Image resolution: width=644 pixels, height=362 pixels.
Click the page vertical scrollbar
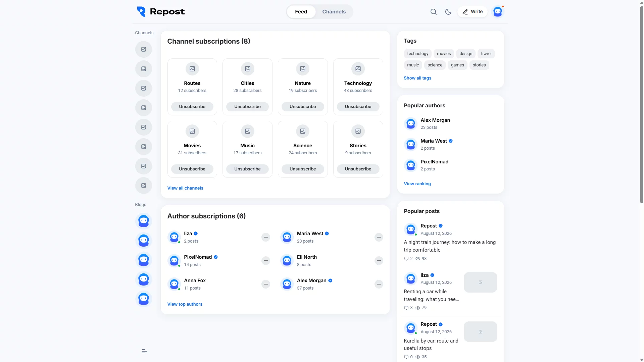coord(641,104)
